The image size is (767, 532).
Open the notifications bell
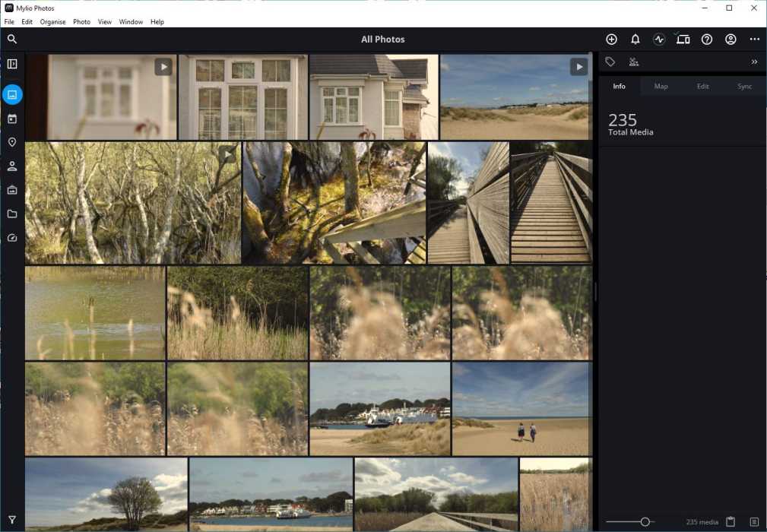[x=635, y=40]
